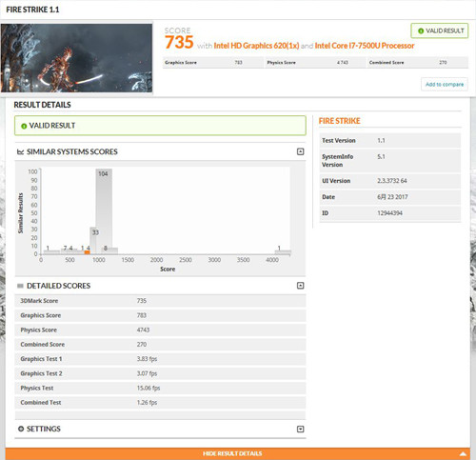Click the chart icon beside Similar Systems Scores
The width and height of the screenshot is (476, 460).
(x=20, y=151)
